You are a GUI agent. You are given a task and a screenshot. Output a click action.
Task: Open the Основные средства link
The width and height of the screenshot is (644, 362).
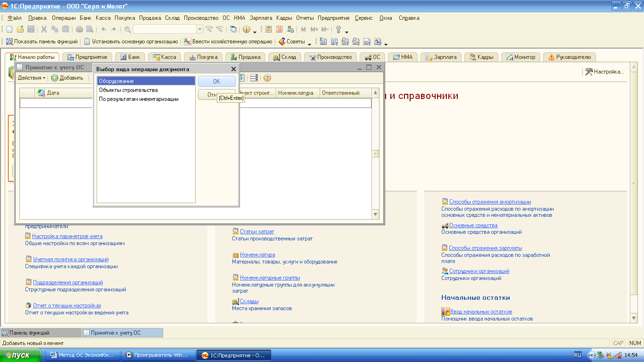(x=473, y=225)
